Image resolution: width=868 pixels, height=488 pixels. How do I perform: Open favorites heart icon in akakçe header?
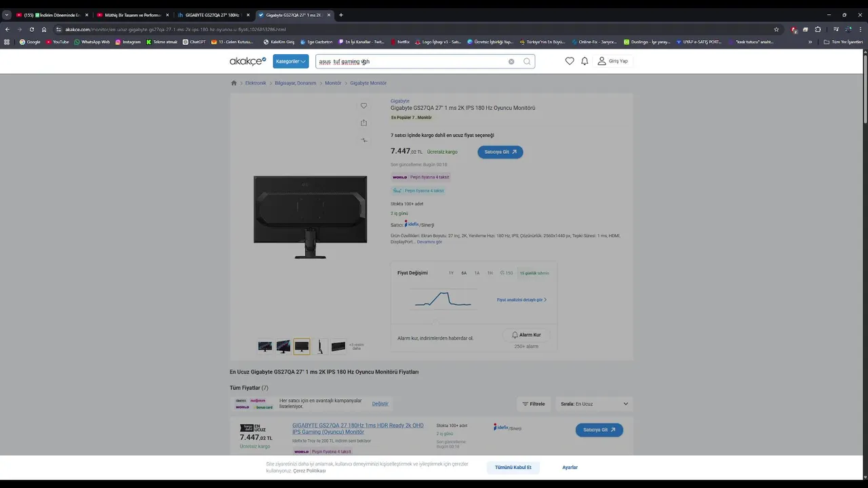570,61
